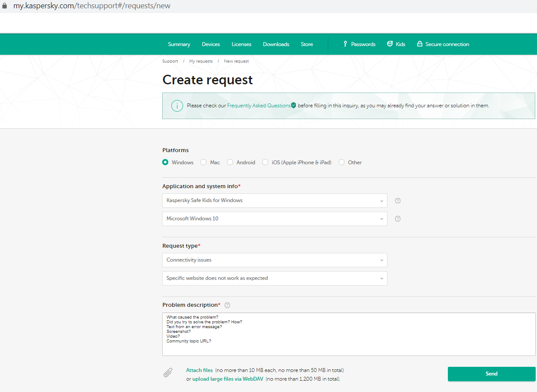Viewport: 537px width, 392px height.
Task: Click the Kids face icon in navbar
Action: pos(390,44)
